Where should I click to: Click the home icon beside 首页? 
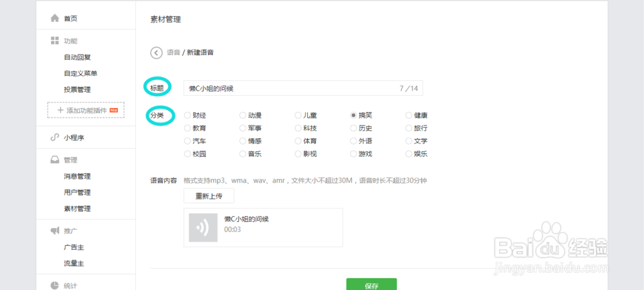coord(55,19)
